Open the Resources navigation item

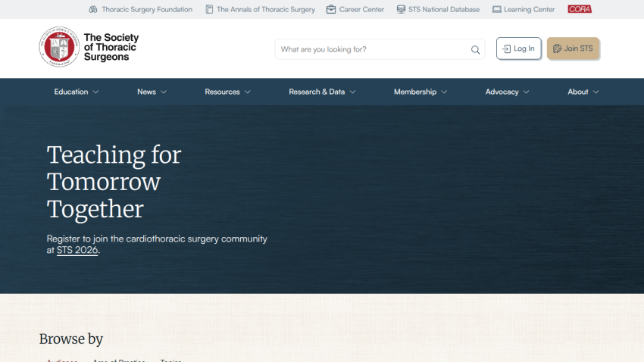(222, 92)
